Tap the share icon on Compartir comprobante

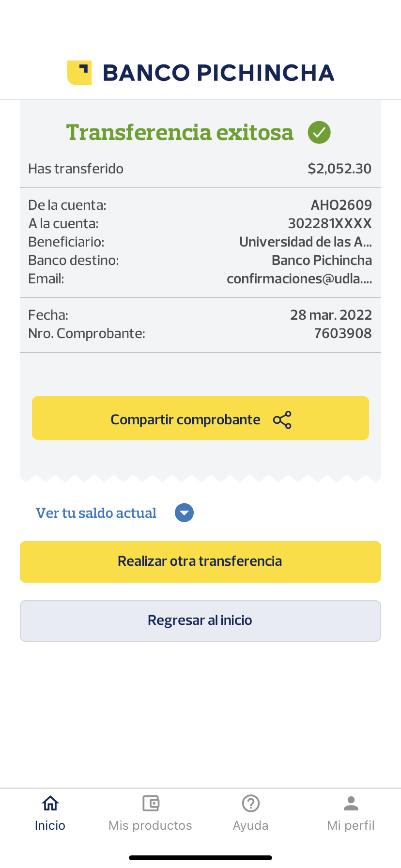tap(282, 420)
